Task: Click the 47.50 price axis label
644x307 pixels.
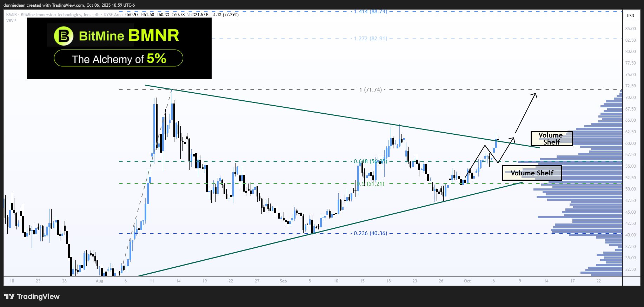Action: (x=631, y=201)
